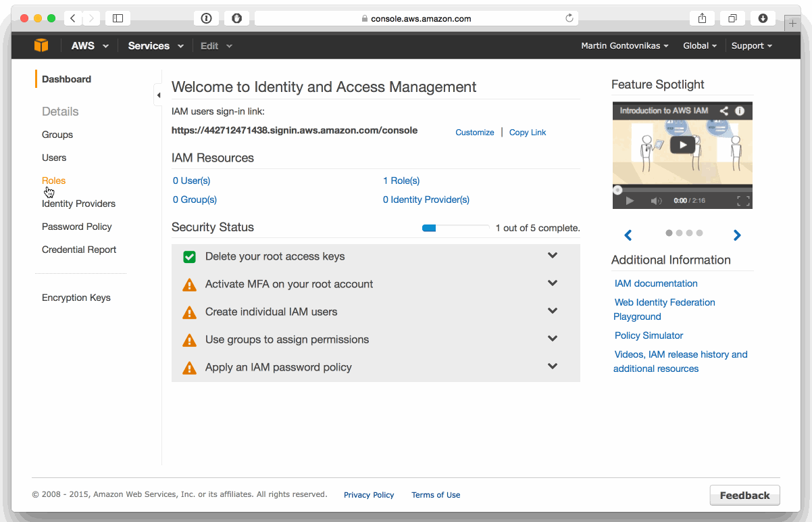
Task: Click the video info icon
Action: 740,110
